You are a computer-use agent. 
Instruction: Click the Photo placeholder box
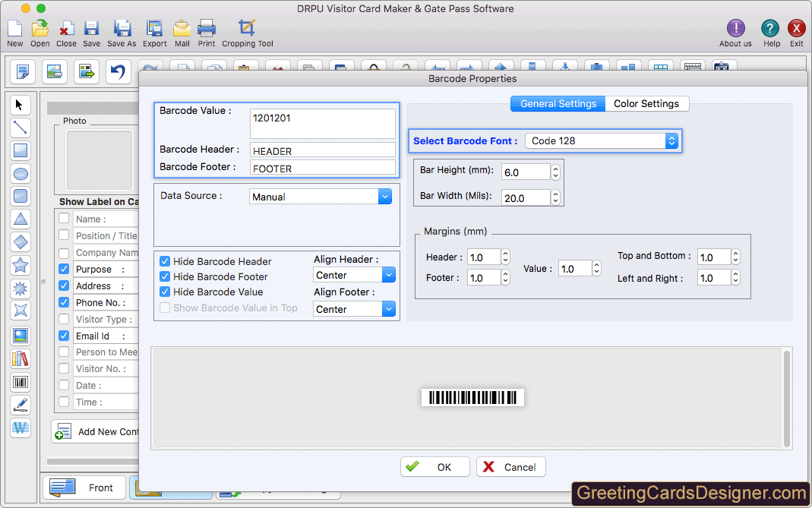pyautogui.click(x=100, y=160)
